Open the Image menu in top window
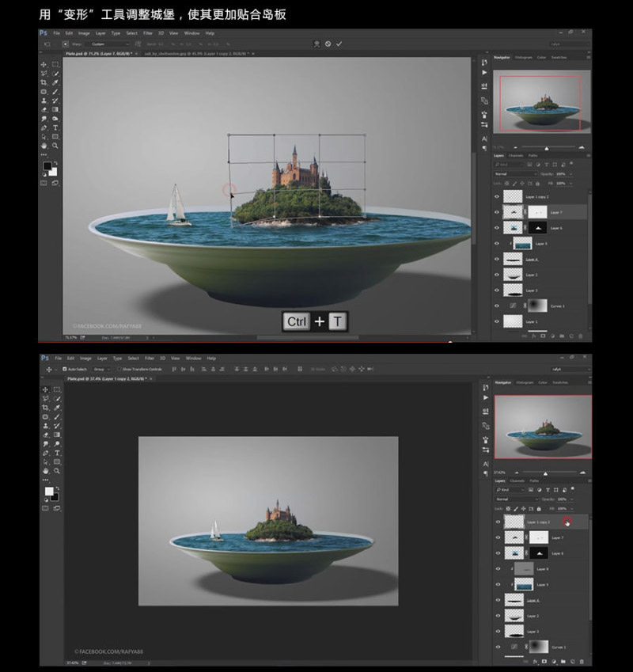 pyautogui.click(x=84, y=33)
